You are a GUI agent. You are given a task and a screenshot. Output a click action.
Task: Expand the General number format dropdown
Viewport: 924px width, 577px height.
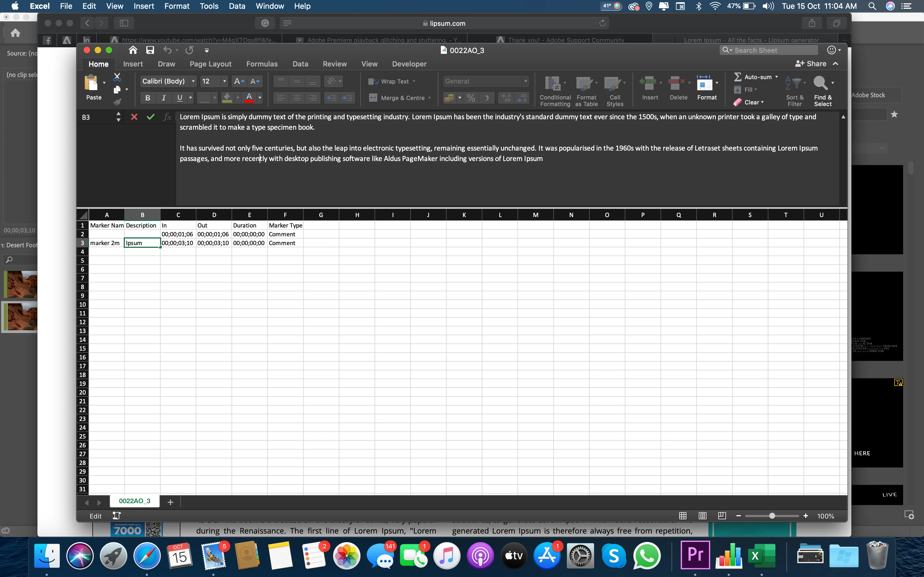[x=525, y=81]
